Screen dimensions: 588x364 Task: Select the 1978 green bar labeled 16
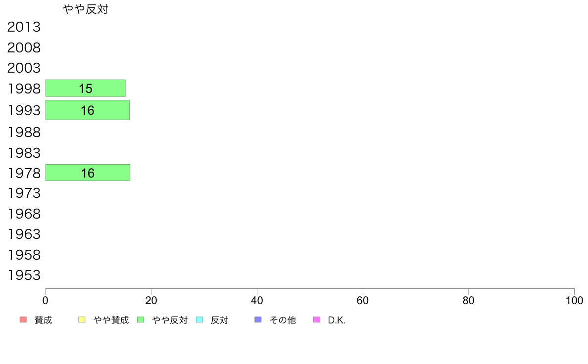(88, 173)
